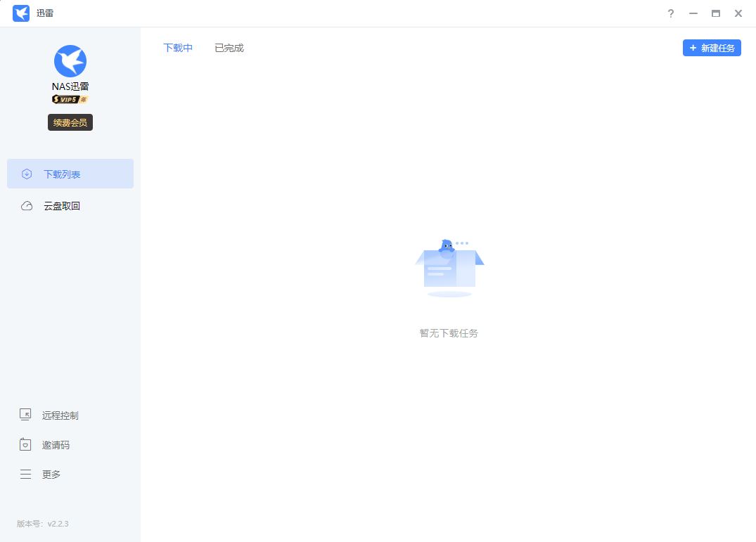Close the 迅雷 window
Screen dimensions: 756x542
coord(738,13)
